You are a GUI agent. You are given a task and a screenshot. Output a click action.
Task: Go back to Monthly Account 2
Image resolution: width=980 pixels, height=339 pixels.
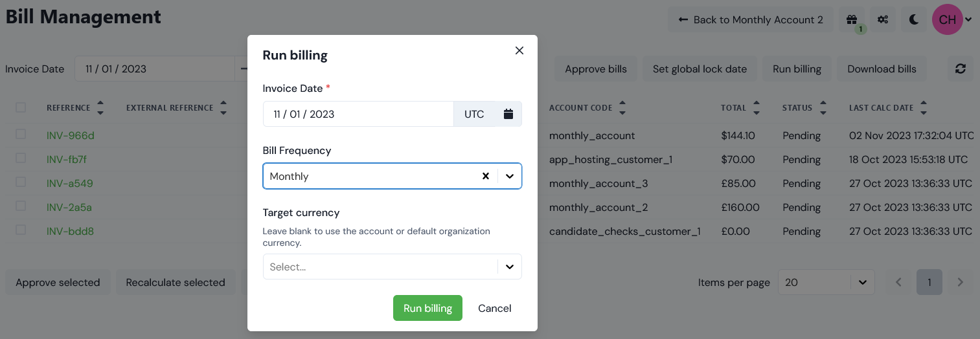click(x=751, y=19)
